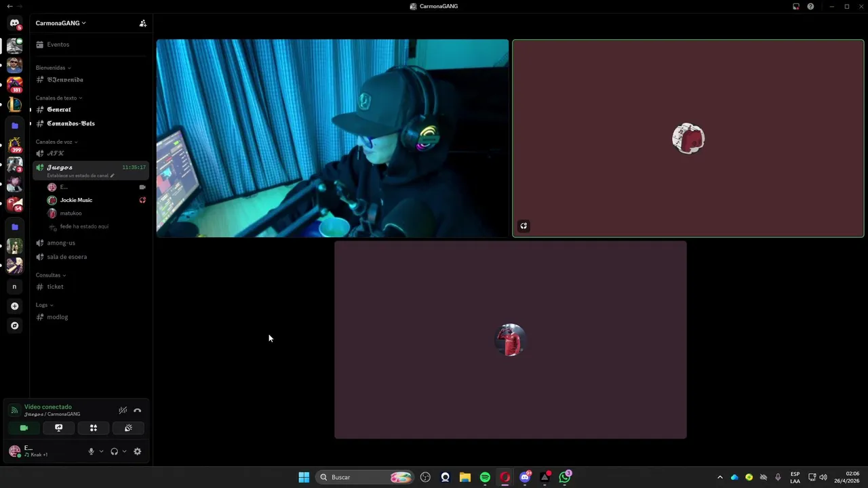Viewport: 868px width, 488px height.
Task: Collapse the Canales de texto category
Action: tap(59, 98)
